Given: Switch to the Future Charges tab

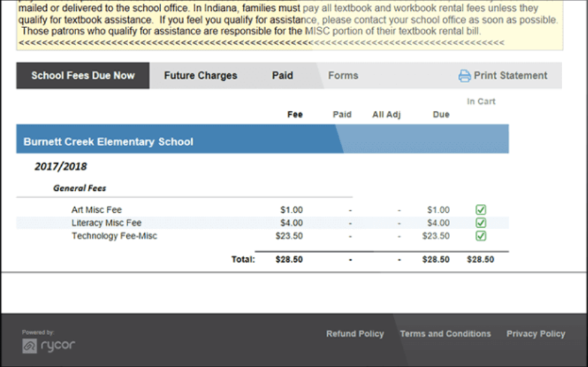Looking at the screenshot, I should pyautogui.click(x=200, y=76).
